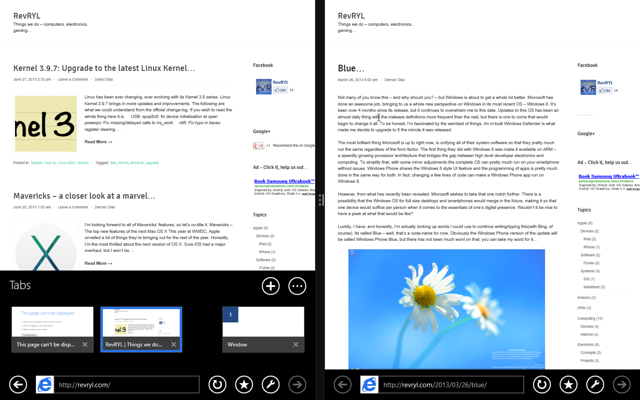Click Facebook Like button in left window
The width and height of the screenshot is (640, 400).
coord(280,90)
